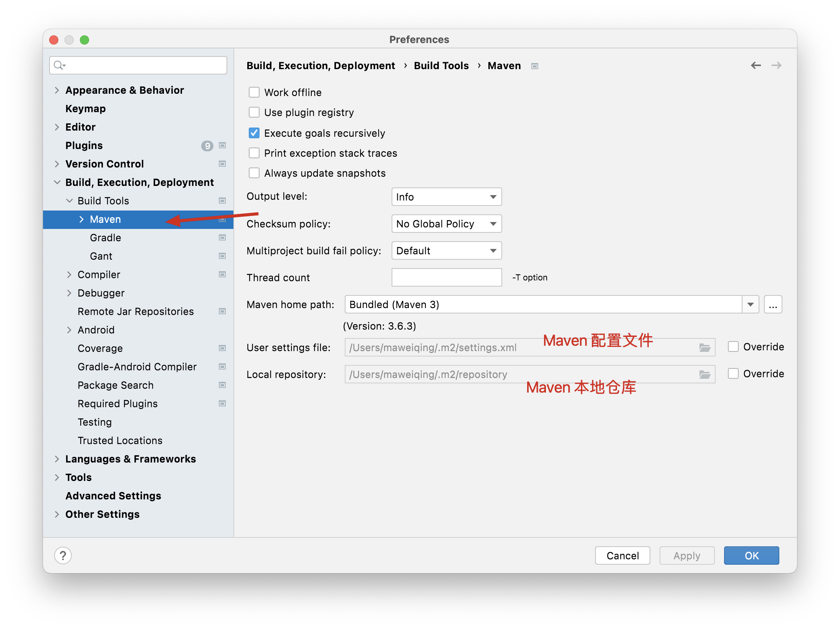Open the Output level dropdown
The height and width of the screenshot is (630, 840).
point(446,197)
